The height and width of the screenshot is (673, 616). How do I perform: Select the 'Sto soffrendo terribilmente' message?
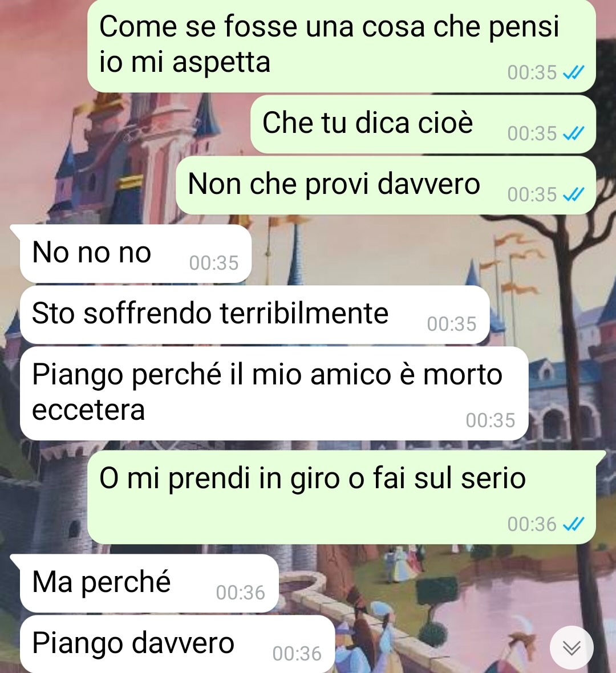254,315
